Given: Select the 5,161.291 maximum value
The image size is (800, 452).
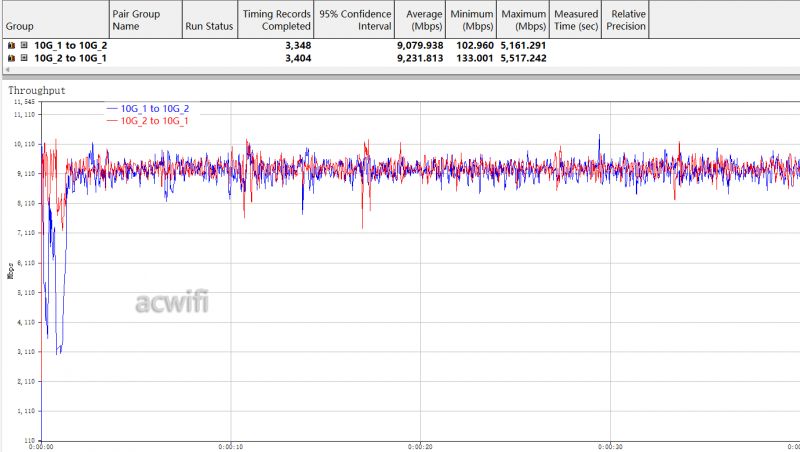Looking at the screenshot, I should [x=523, y=45].
